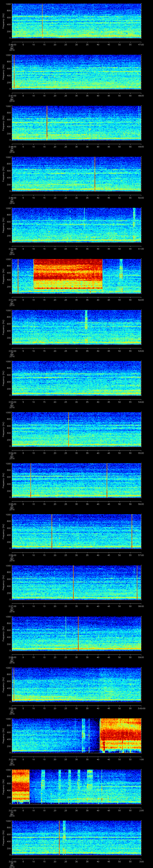Click the cyan burst near 35 s in the 2:52:00 spectrogram
This screenshot has width=153, height=868.
point(86,320)
